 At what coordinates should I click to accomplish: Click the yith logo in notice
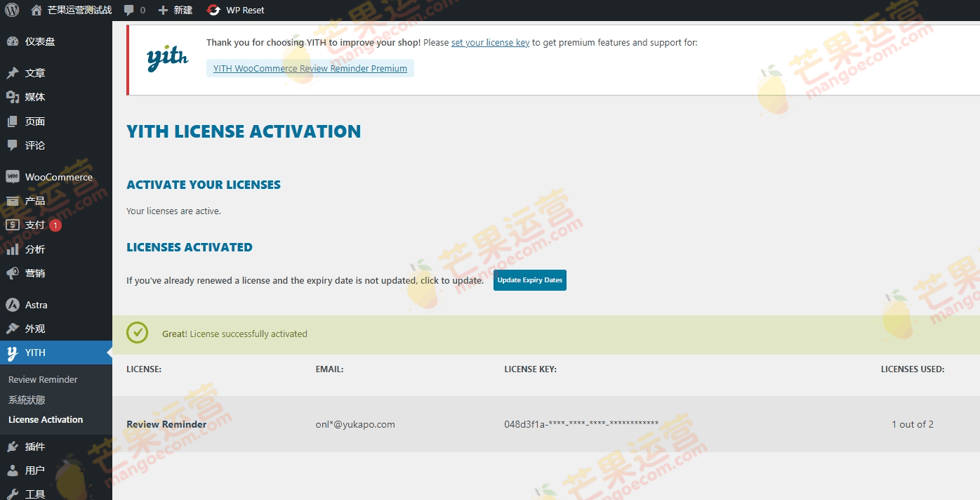tap(167, 59)
